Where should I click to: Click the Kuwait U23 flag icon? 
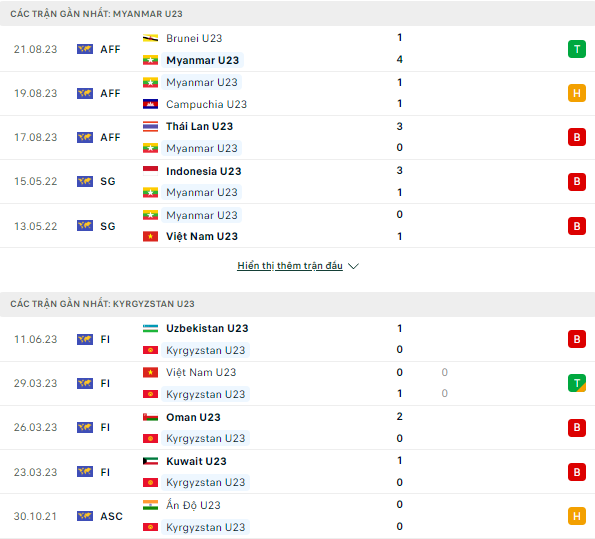pyautogui.click(x=150, y=461)
